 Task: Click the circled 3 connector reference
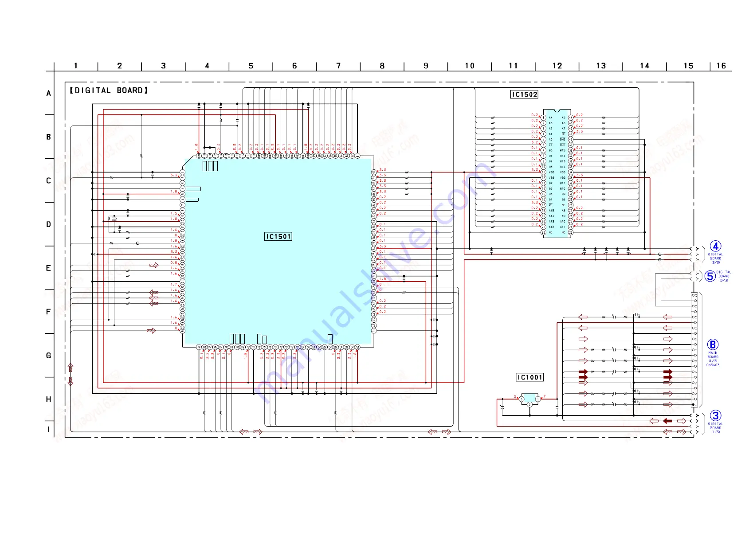[715, 416]
